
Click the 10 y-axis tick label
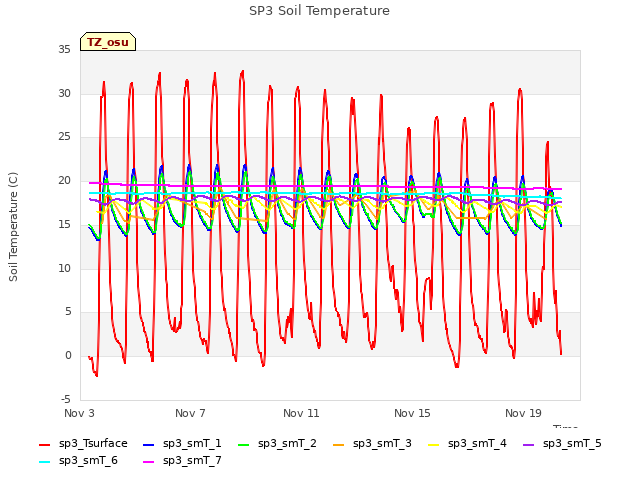pyautogui.click(x=64, y=268)
